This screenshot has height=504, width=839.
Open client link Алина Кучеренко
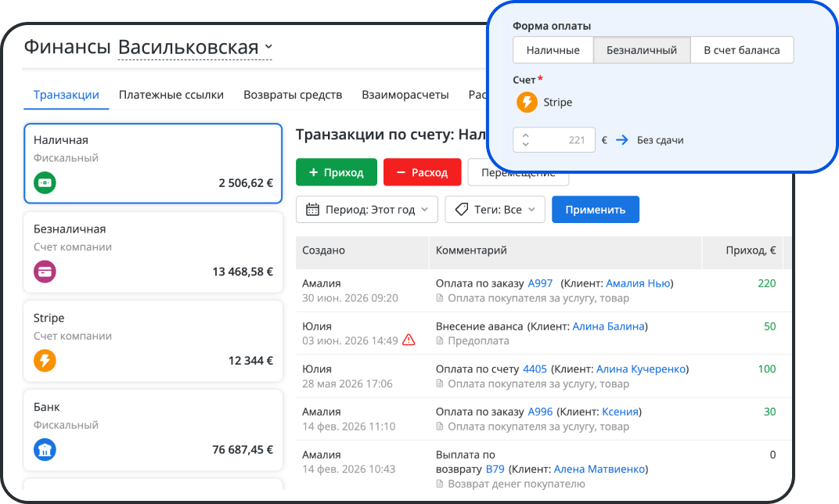[x=641, y=369]
